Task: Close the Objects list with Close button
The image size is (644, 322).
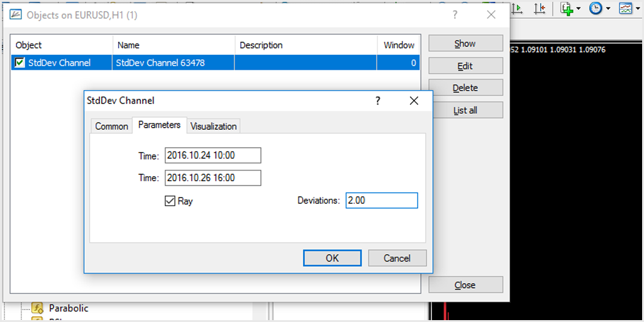Action: (x=465, y=285)
